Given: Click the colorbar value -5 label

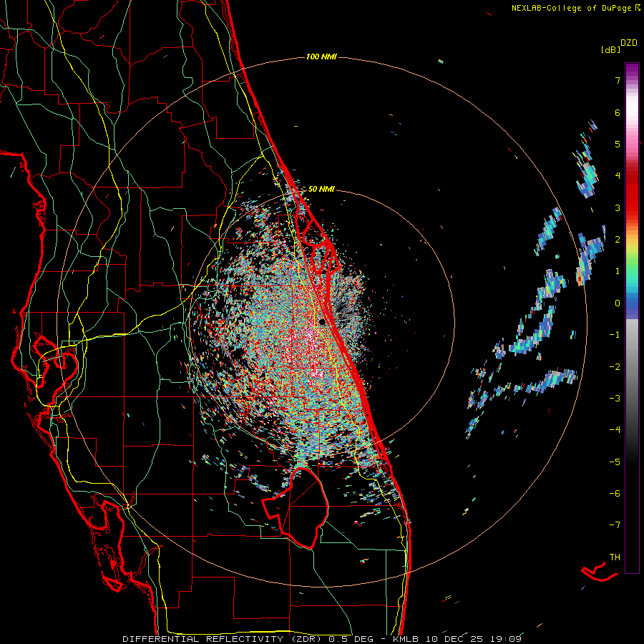Looking at the screenshot, I should coord(615,462).
